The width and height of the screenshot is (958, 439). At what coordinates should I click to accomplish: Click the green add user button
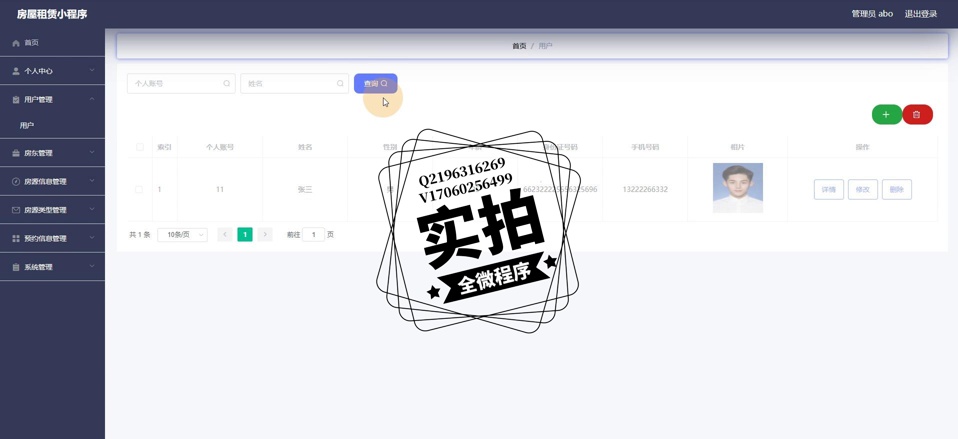click(x=886, y=115)
